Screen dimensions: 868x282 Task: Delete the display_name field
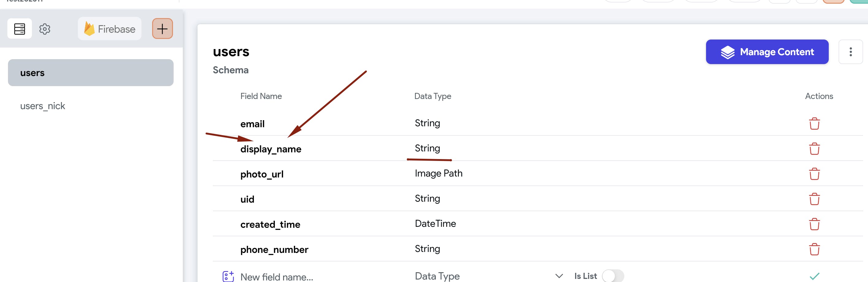tap(814, 149)
